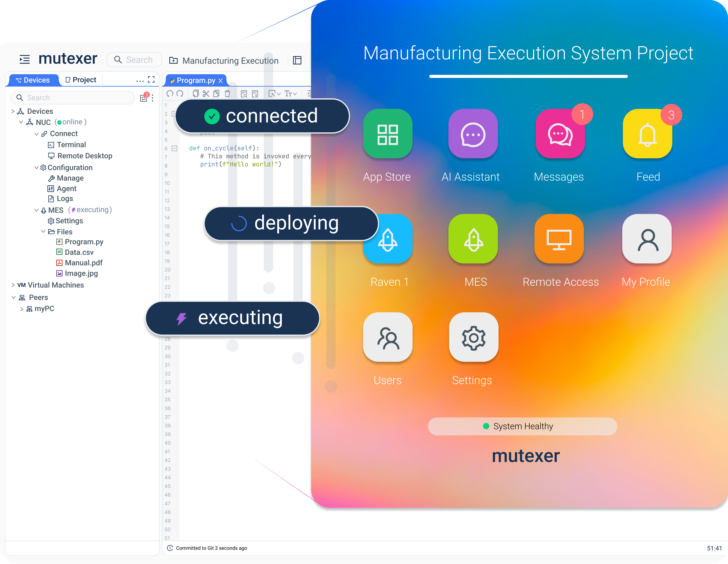Collapse the Configuration node
This screenshot has width=728, height=564.
pos(36,167)
